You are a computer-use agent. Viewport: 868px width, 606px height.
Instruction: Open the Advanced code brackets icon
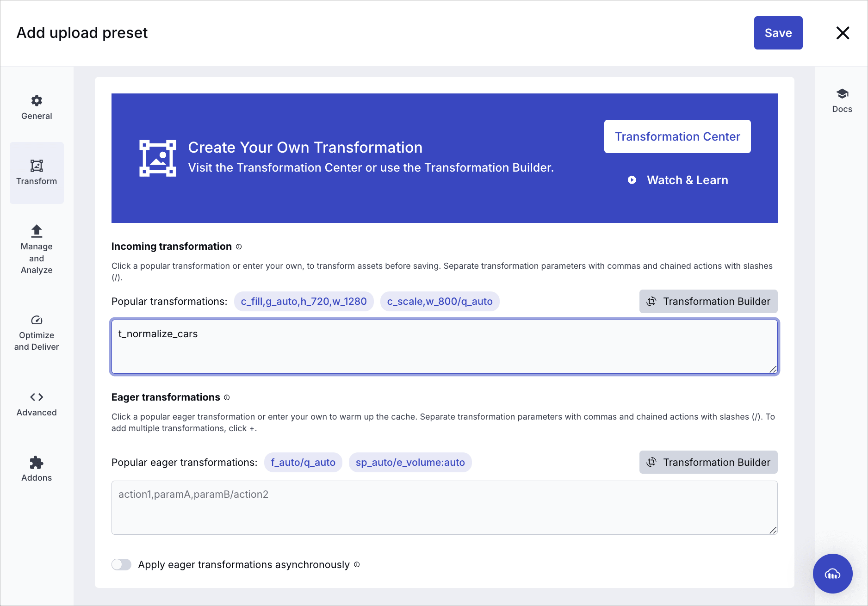36,397
